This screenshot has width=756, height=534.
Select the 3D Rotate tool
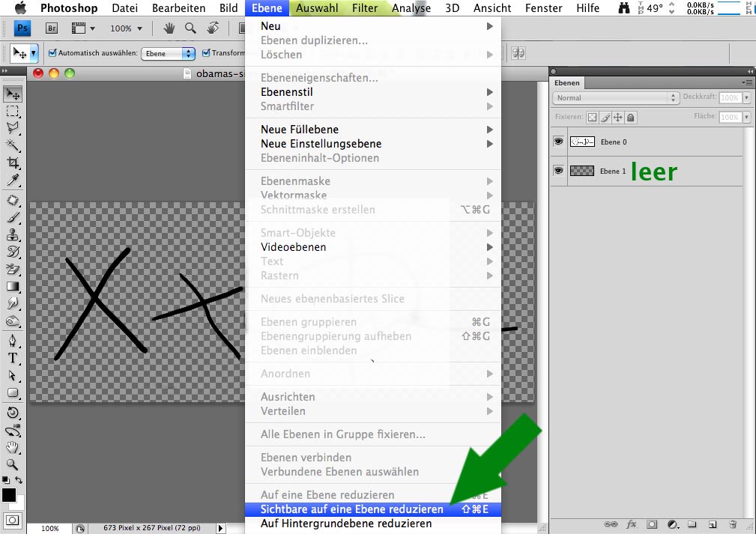point(13,413)
